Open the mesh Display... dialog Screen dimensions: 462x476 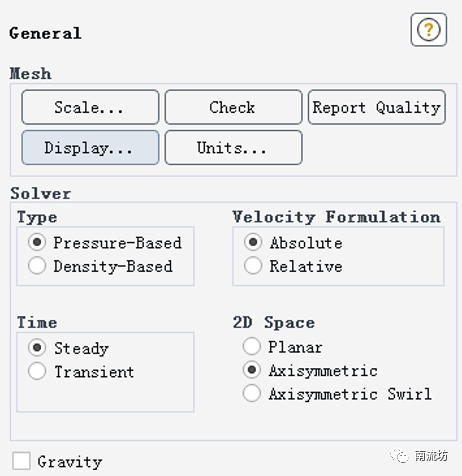[x=90, y=147]
